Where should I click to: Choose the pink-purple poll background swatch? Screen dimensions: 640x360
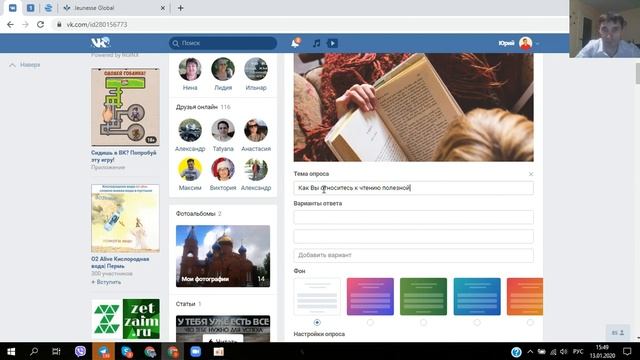[370, 297]
